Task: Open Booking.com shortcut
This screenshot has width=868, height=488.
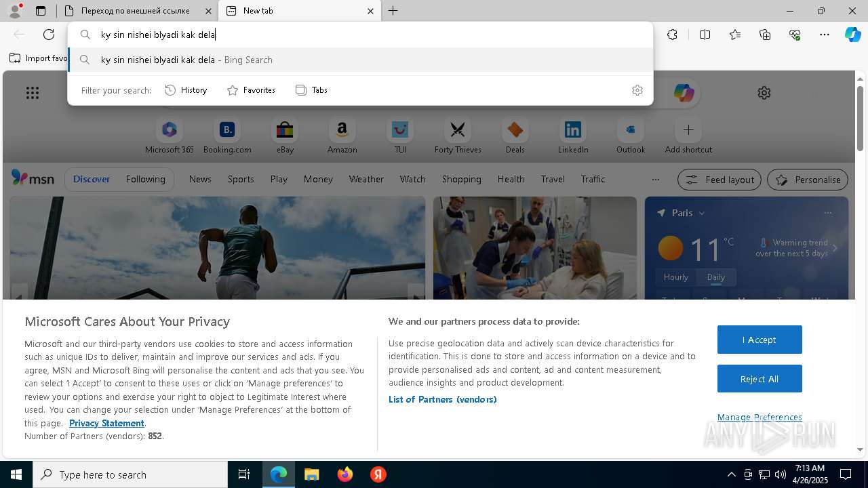Action: [x=227, y=136]
